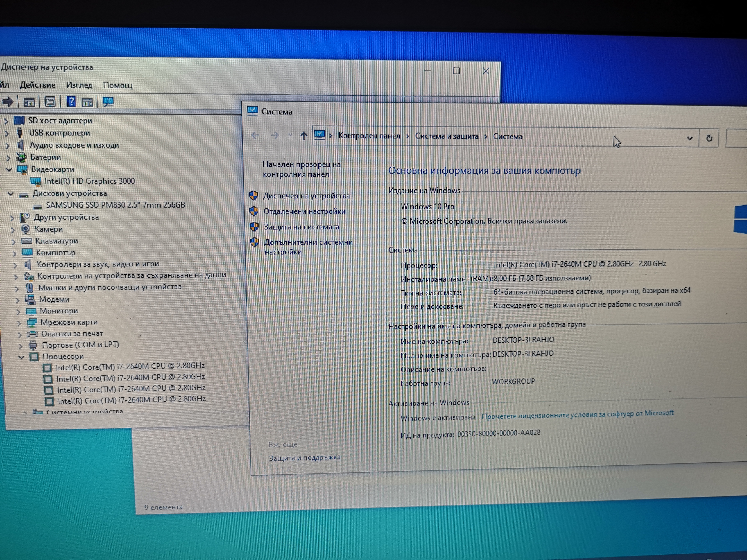The image size is (747, 560).
Task: Click the Система window title icon
Action: (253, 111)
